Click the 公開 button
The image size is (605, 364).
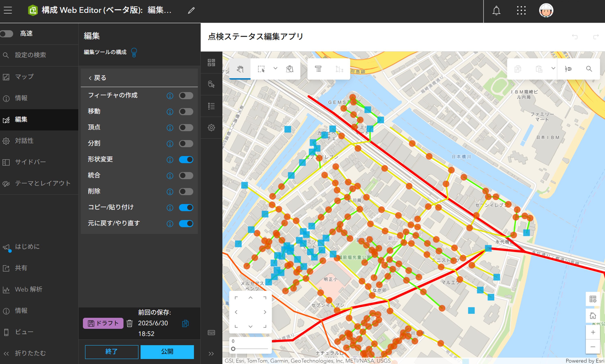167,352
